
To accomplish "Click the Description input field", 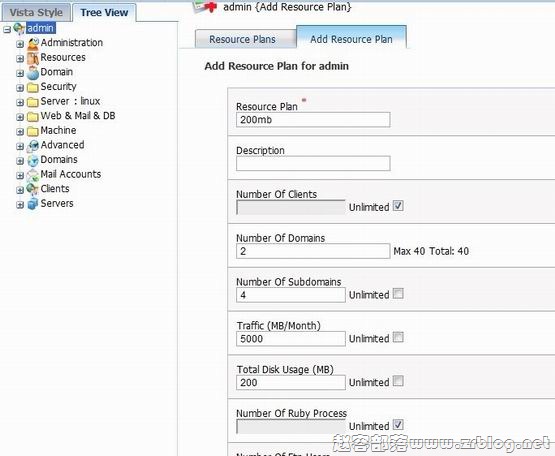I will (x=313, y=164).
